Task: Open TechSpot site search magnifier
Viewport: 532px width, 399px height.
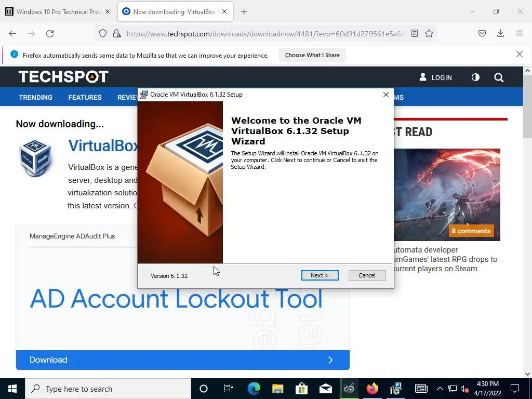Action: point(498,77)
